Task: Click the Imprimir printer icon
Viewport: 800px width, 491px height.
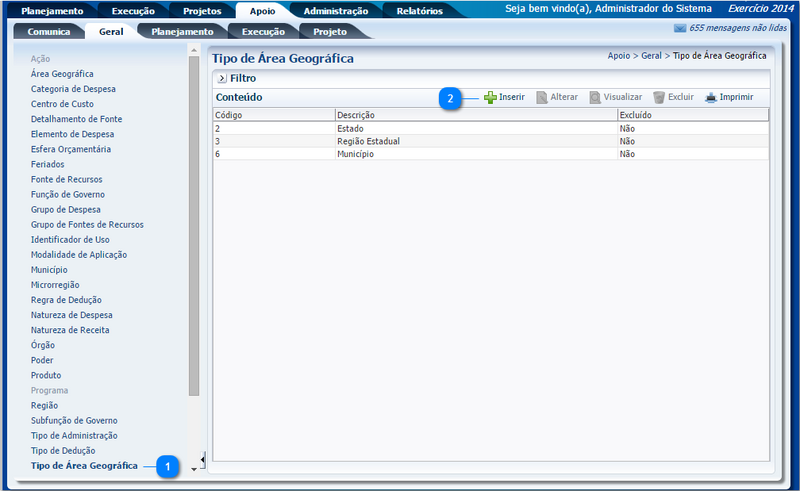Action: click(x=711, y=98)
